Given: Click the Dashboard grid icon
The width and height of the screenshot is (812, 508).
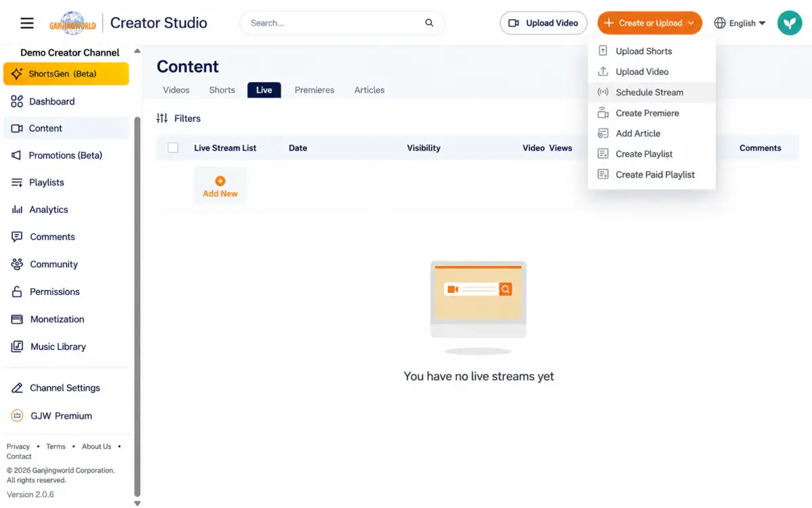Looking at the screenshot, I should pyautogui.click(x=17, y=101).
